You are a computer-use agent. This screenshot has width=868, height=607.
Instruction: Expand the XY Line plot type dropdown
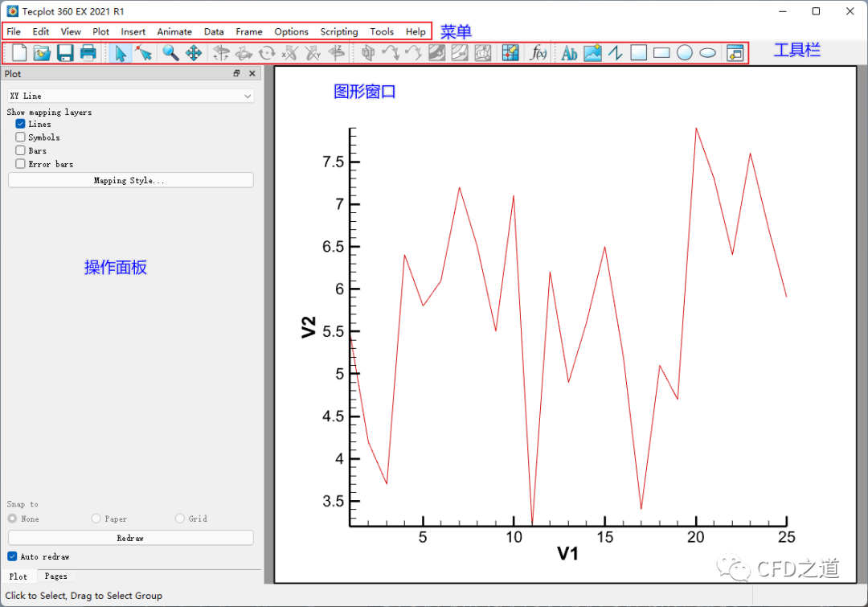130,96
